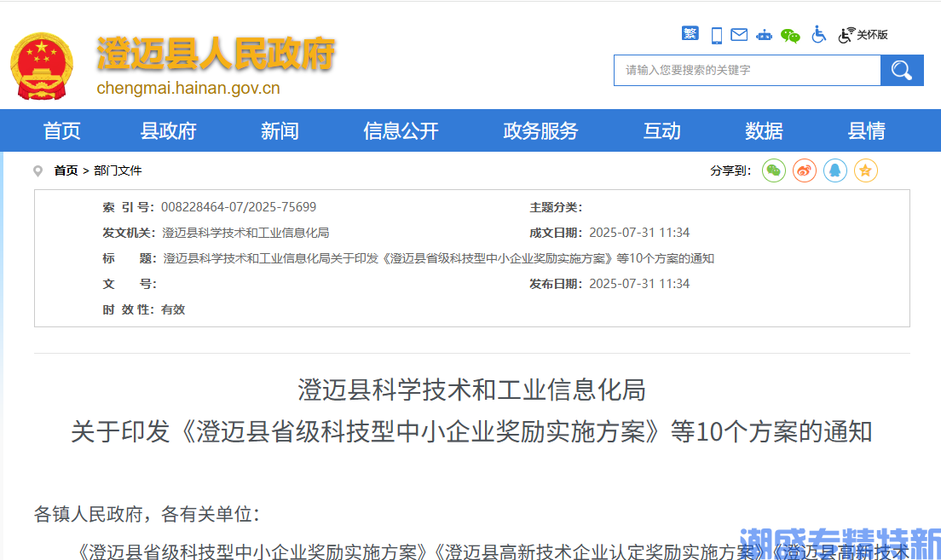Share the article to QQ
Screen dimensions: 941x560
(835, 170)
